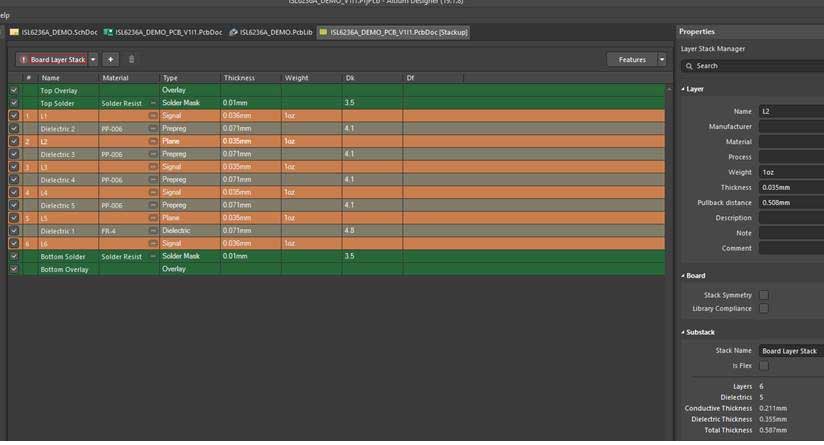Open material picker for Dielectric 2 row
The image size is (824, 445).
point(153,129)
